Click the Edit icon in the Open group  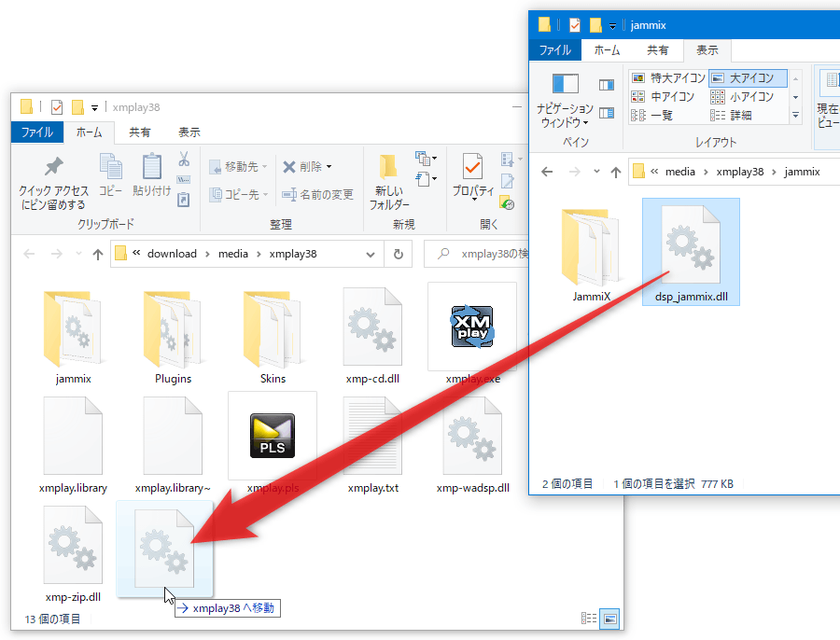(508, 181)
